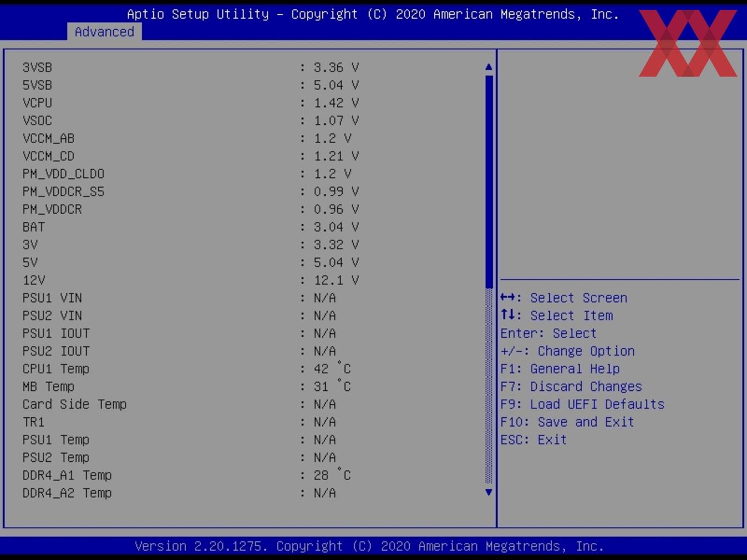This screenshot has height=560, width=747.
Task: Select the 3V row label
Action: point(30,245)
